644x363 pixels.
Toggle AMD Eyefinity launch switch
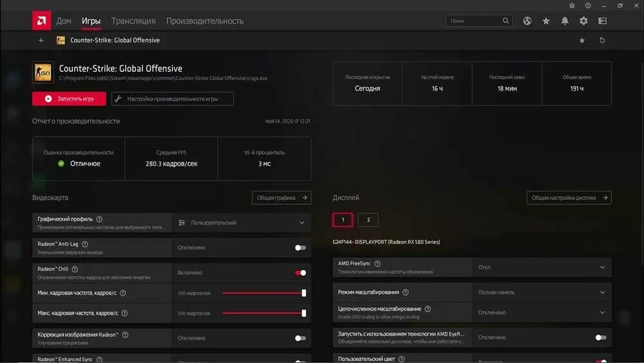600,337
